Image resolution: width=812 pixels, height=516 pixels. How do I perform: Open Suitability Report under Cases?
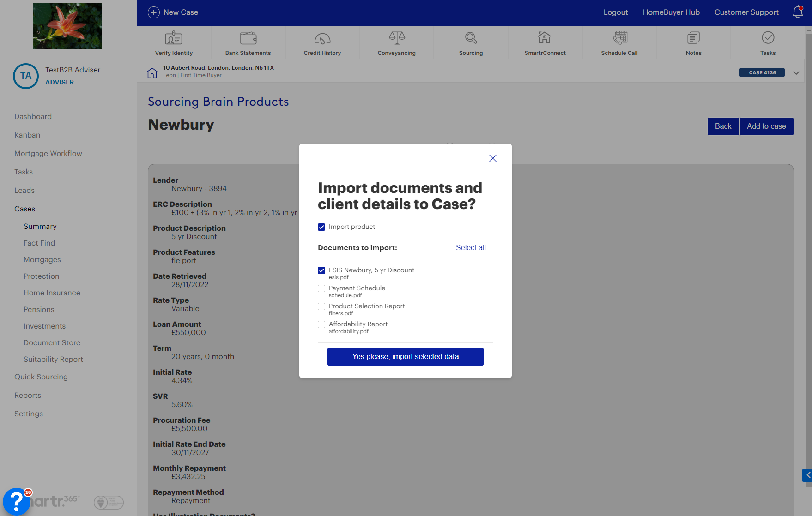(x=53, y=359)
